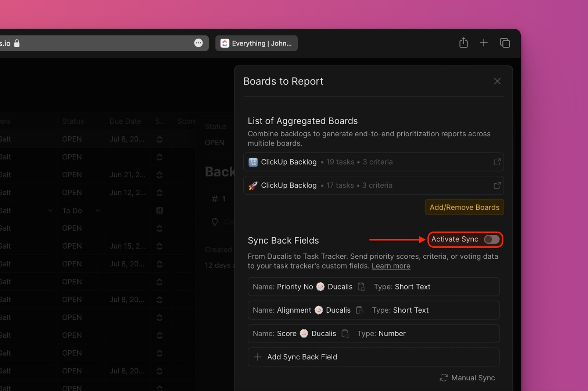The width and height of the screenshot is (588, 391).
Task: Click the plus icon in Add Sync Back Field
Action: point(258,357)
